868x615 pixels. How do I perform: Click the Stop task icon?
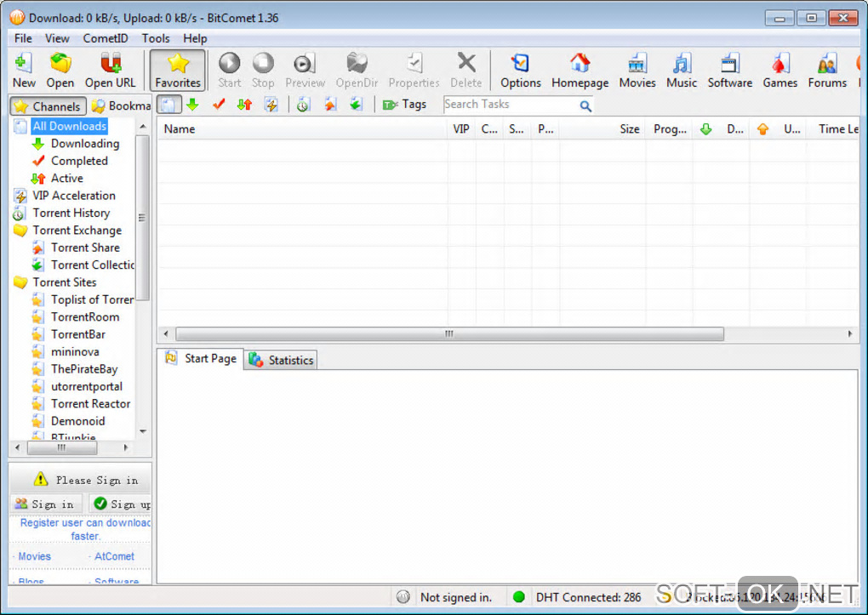[x=263, y=71]
